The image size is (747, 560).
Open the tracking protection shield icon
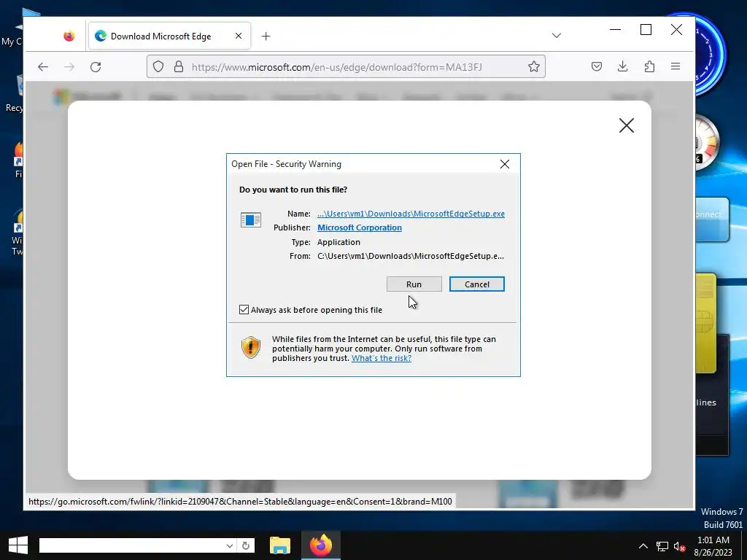(x=158, y=66)
